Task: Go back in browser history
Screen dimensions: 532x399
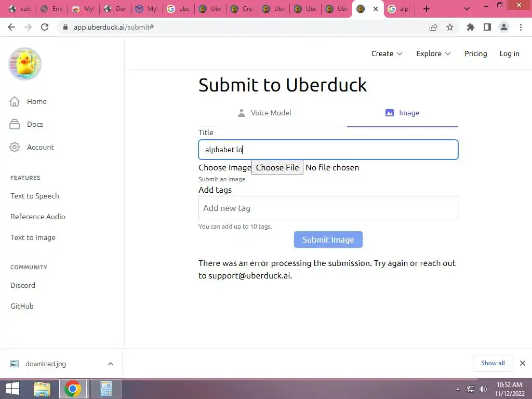Action: [x=11, y=27]
